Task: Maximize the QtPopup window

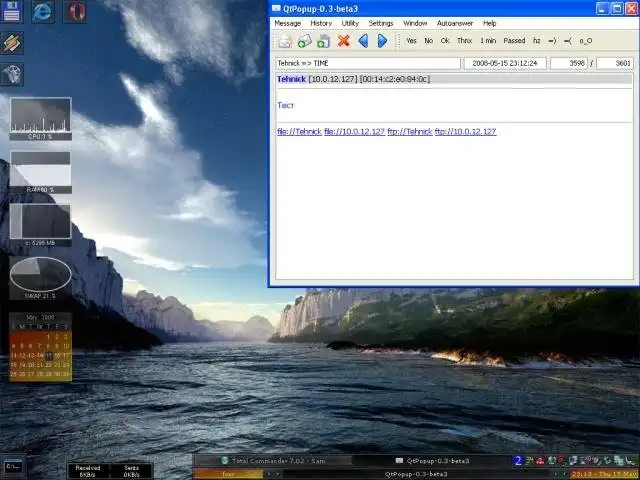Action: tap(617, 9)
